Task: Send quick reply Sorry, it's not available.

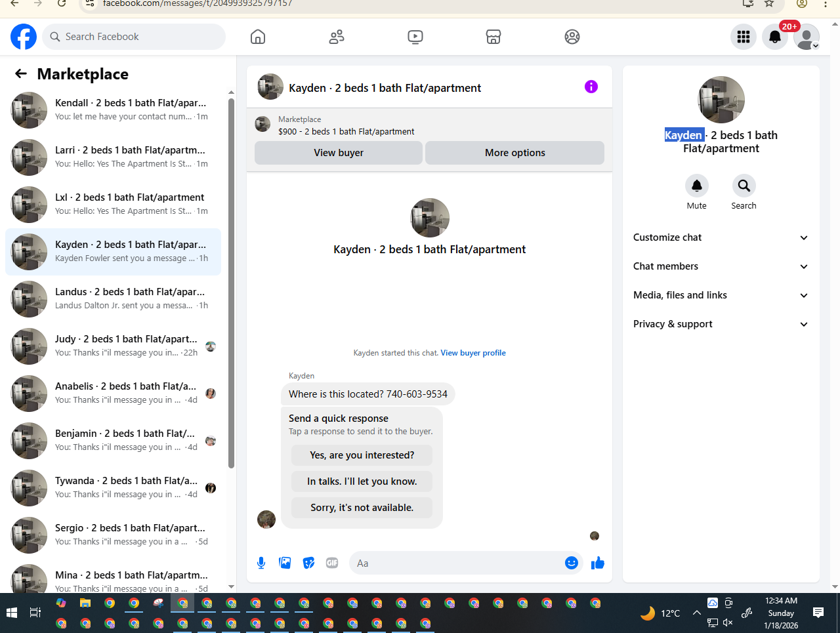Action: [362, 508]
